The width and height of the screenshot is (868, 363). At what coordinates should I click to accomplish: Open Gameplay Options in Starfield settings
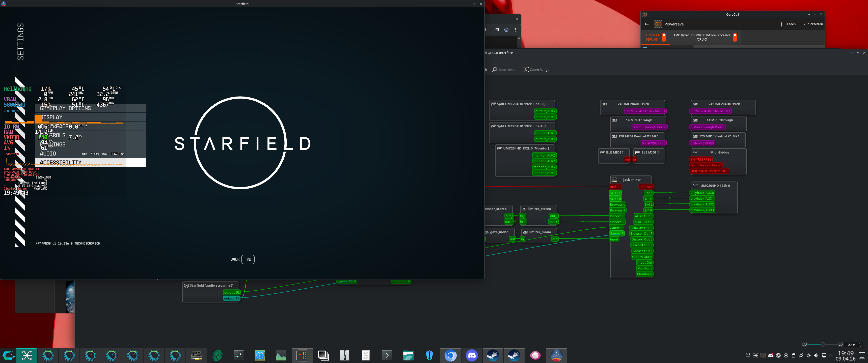(x=91, y=108)
